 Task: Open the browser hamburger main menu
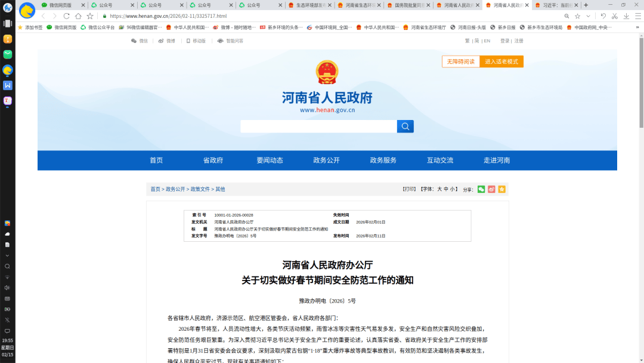637,16
